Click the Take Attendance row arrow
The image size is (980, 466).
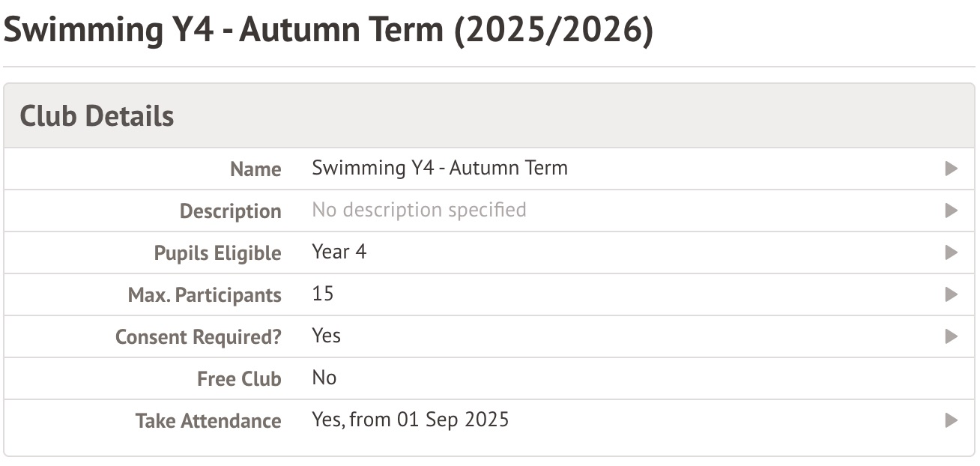click(952, 420)
